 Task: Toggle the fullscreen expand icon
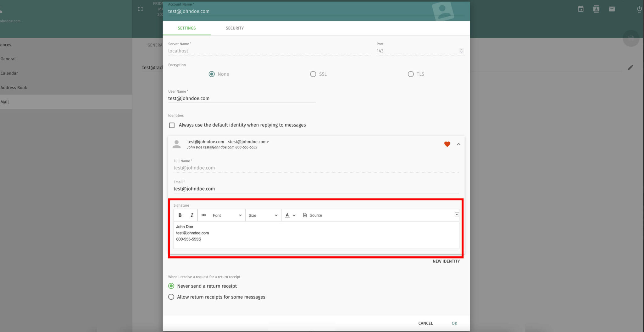coord(141,9)
